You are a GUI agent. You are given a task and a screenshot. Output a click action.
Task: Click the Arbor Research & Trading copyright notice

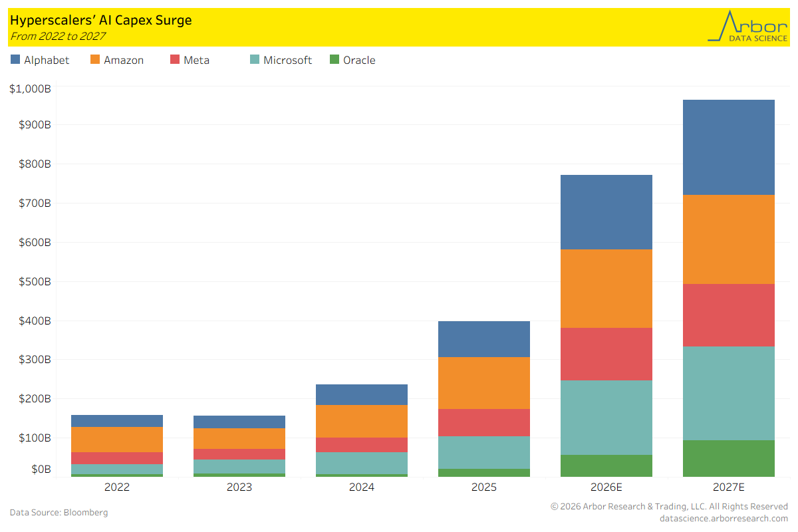point(670,507)
